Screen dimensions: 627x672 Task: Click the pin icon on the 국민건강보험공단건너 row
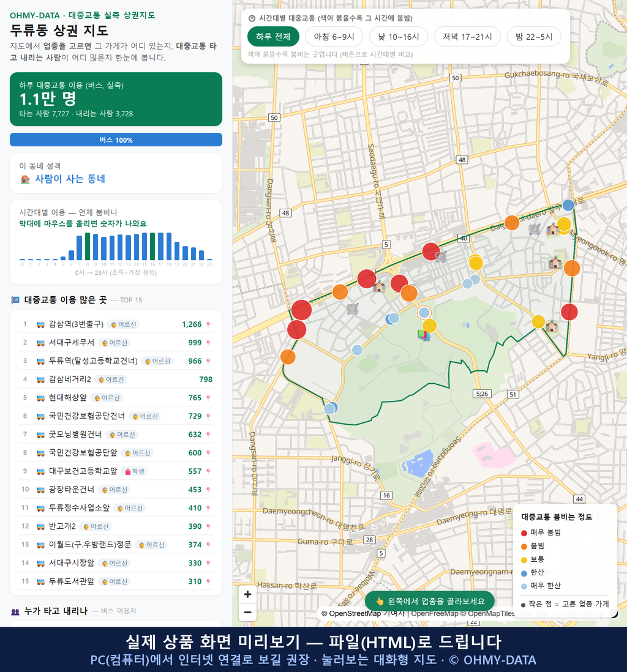(208, 416)
